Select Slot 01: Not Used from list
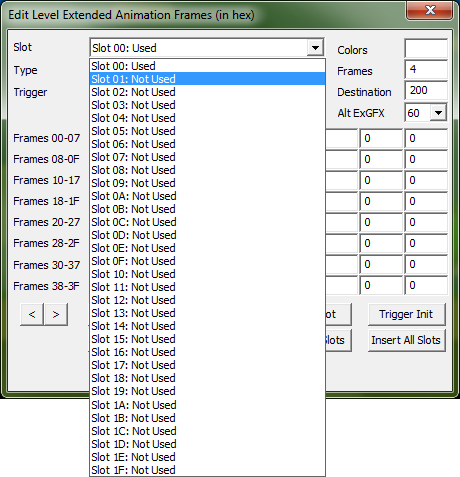The image size is (460, 477). pos(207,79)
